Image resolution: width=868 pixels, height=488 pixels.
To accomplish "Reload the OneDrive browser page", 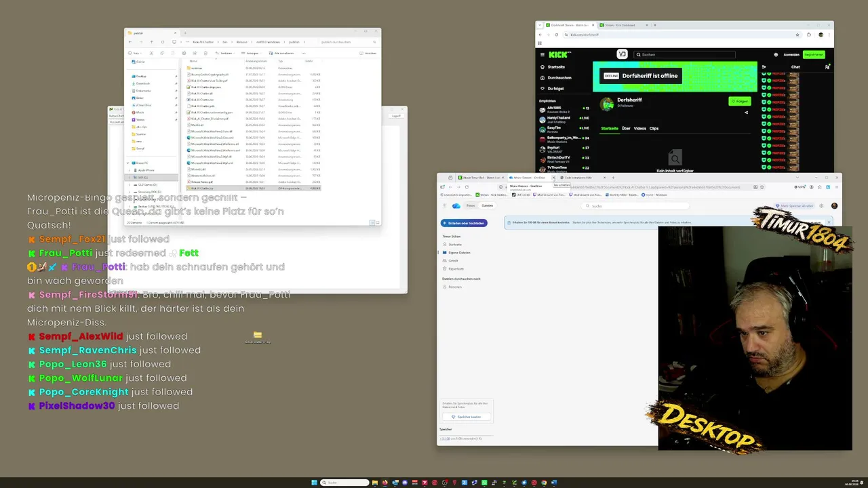I will pos(467,187).
